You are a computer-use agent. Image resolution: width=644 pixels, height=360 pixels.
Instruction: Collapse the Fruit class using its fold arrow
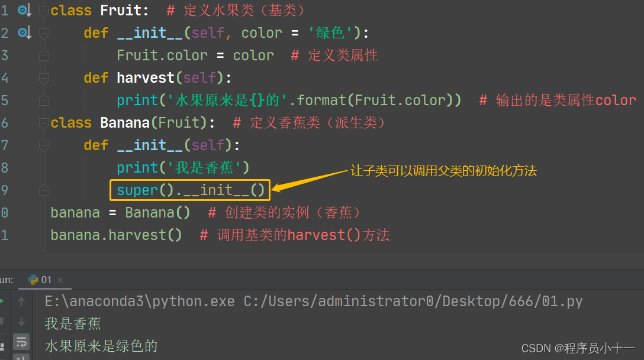tap(43, 10)
